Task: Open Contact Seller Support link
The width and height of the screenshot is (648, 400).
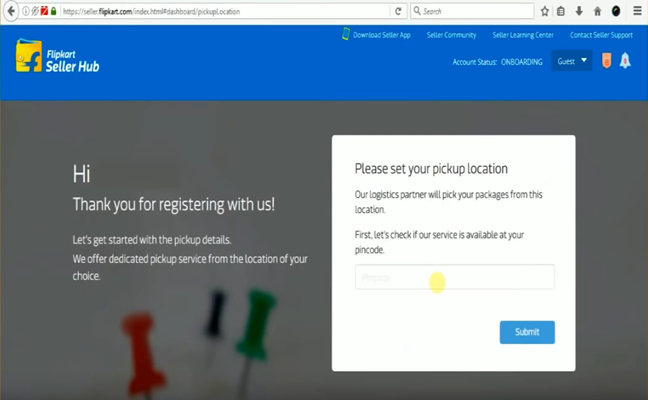Action: (x=601, y=35)
